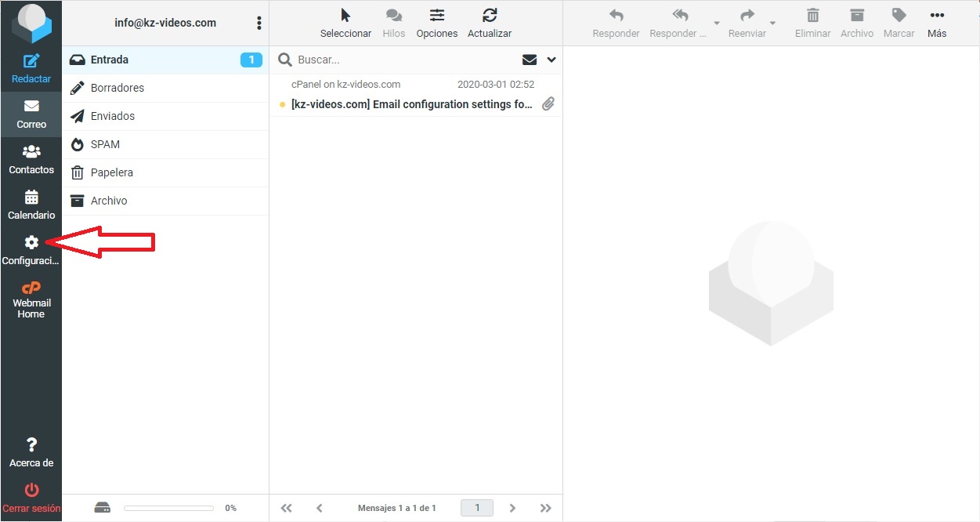Toggle the unread envelope filter
This screenshot has width=980, height=522.
[x=530, y=60]
